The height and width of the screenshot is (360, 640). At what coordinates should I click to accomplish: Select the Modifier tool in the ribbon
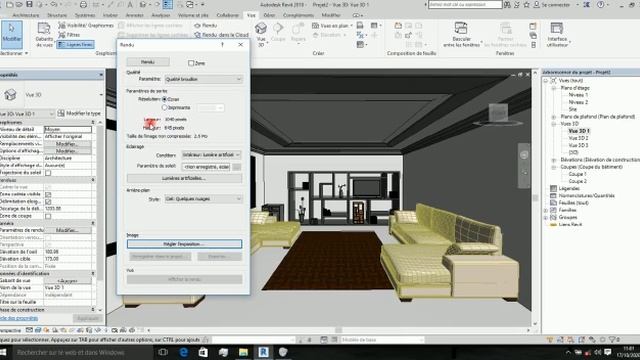11,34
